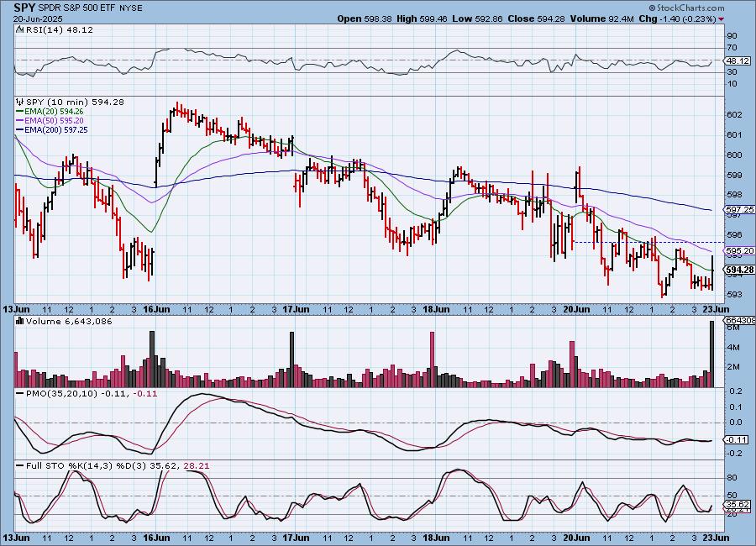Image resolution: width=756 pixels, height=546 pixels.
Task: Click the 80 level on the stochastic scale
Action: point(732,478)
